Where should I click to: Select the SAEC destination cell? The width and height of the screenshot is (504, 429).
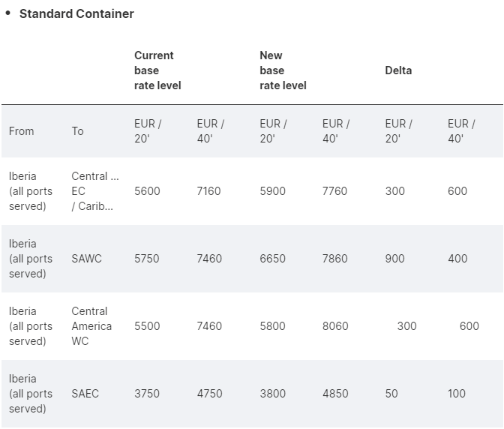tap(85, 394)
